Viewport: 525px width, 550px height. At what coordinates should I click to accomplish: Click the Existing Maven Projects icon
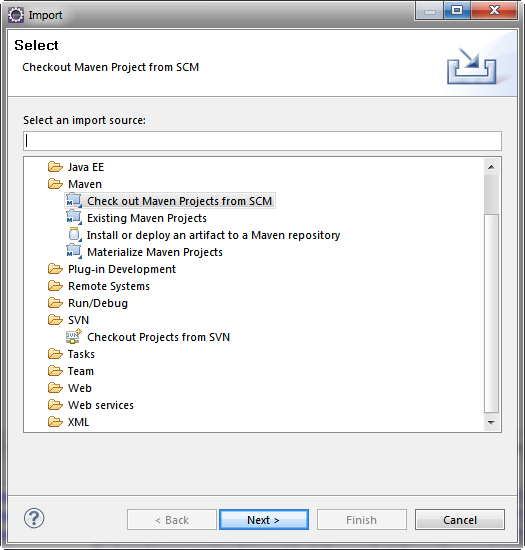pyautogui.click(x=74, y=217)
